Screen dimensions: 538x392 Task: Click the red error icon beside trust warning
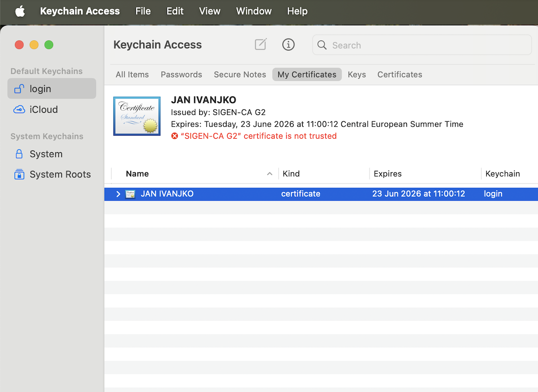[x=175, y=136]
